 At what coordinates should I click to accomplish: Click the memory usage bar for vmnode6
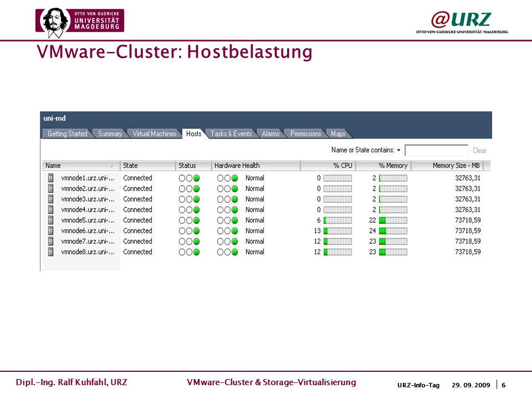tap(393, 231)
